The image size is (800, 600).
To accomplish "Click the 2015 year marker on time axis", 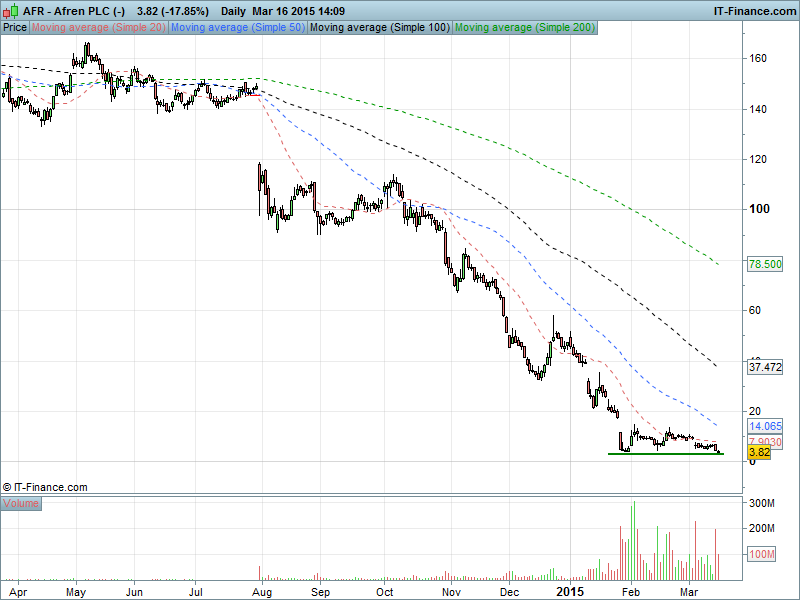I will coord(570,591).
